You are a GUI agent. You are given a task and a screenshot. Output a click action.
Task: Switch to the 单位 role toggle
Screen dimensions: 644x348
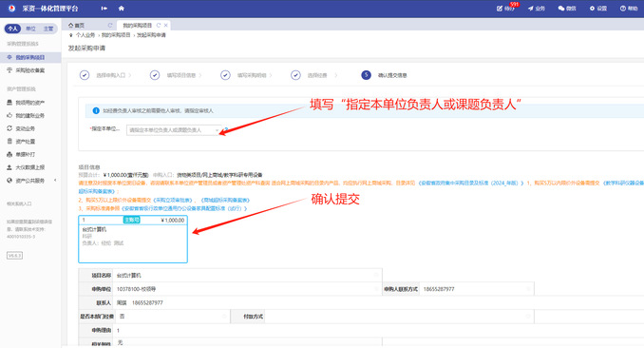30,29
